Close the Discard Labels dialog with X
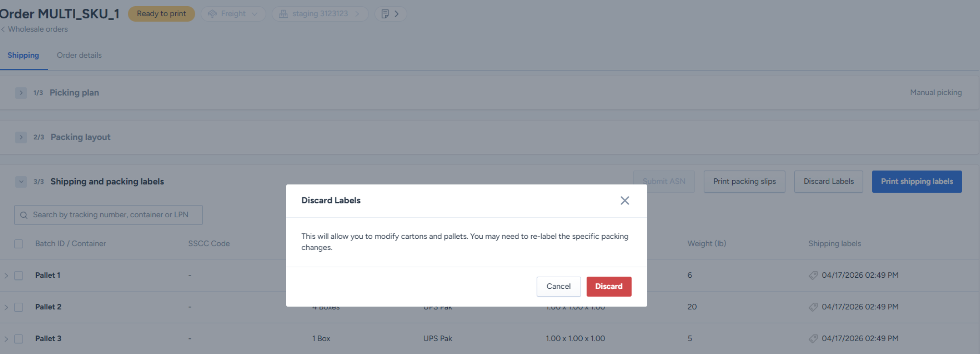 [x=624, y=201]
